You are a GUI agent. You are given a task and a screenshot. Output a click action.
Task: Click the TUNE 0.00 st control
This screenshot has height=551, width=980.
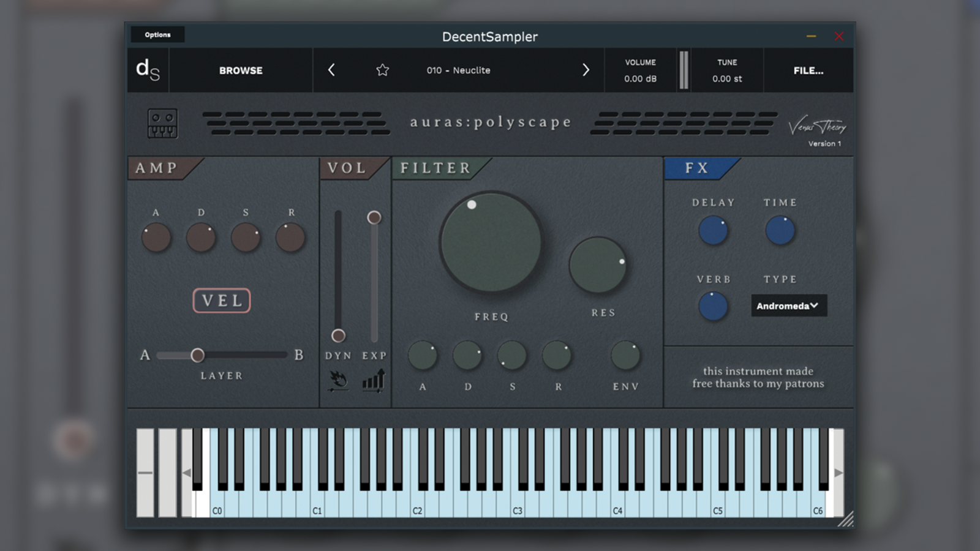727,70
